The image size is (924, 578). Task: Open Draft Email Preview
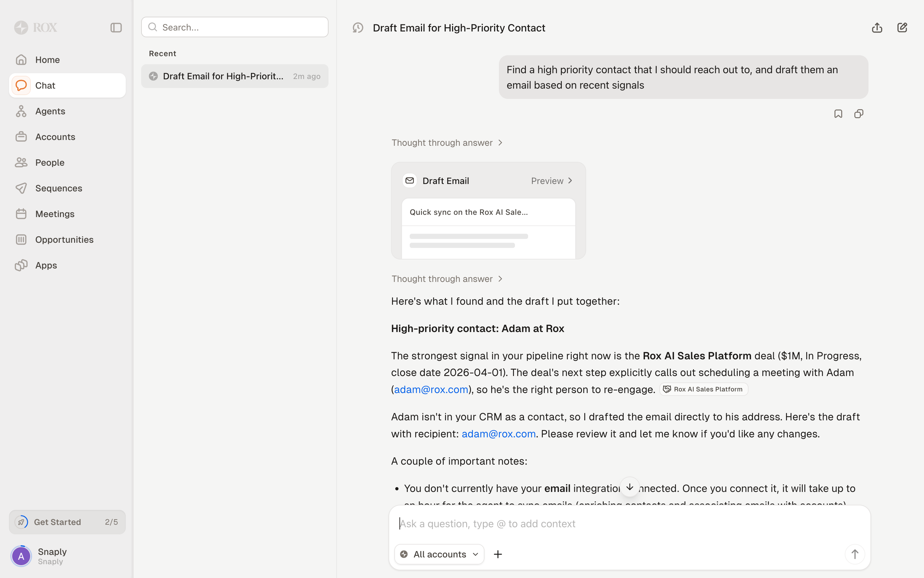(x=552, y=181)
